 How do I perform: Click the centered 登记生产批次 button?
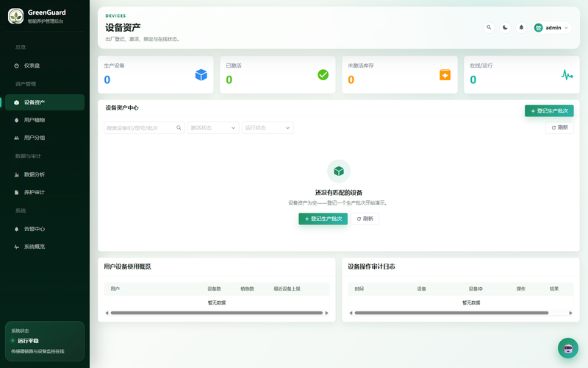point(323,219)
